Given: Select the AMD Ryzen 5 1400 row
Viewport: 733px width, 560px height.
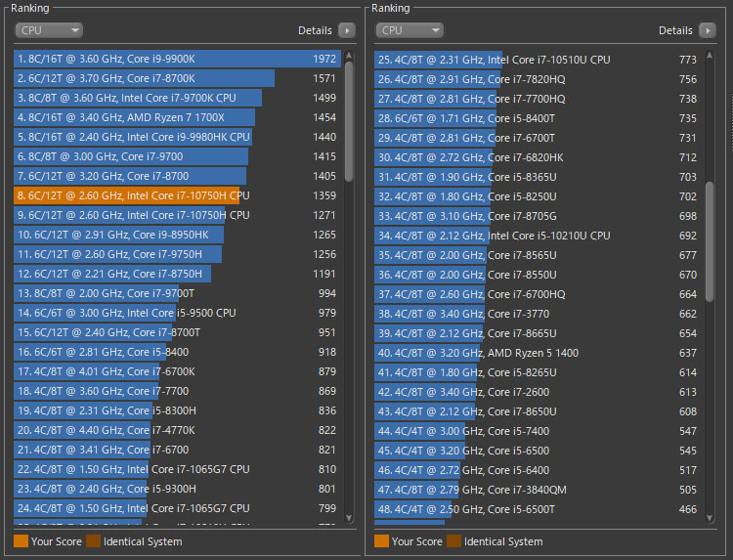Looking at the screenshot, I should point(539,353).
